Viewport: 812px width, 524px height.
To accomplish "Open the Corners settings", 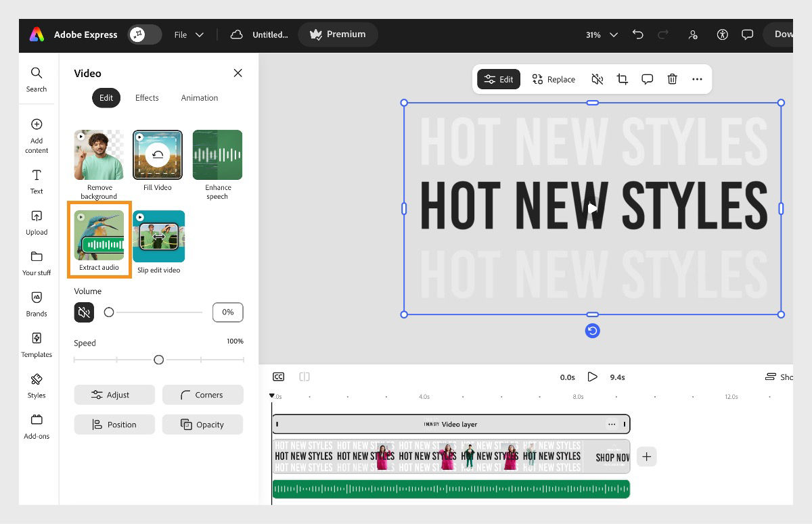I will tap(202, 395).
